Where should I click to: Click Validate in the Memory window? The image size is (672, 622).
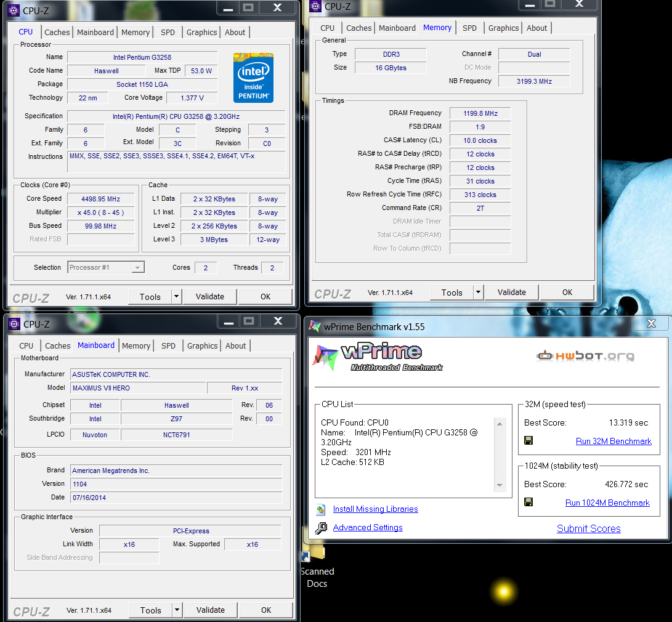coord(511,292)
